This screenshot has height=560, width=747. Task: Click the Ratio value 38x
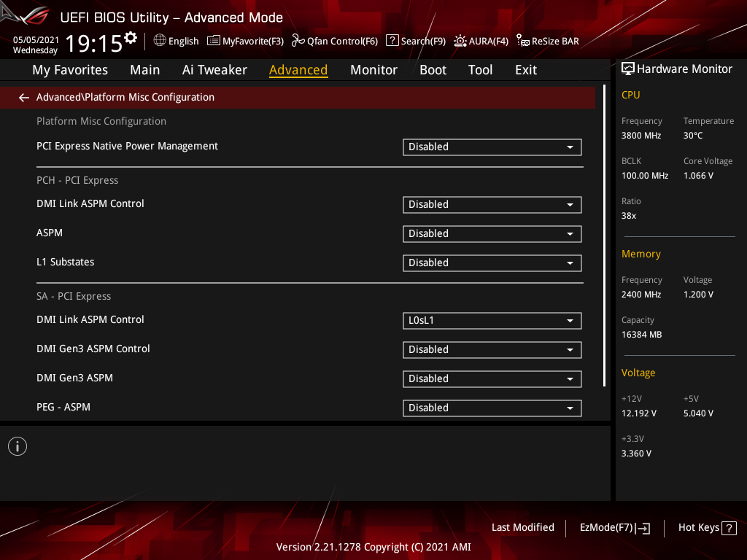(x=629, y=216)
